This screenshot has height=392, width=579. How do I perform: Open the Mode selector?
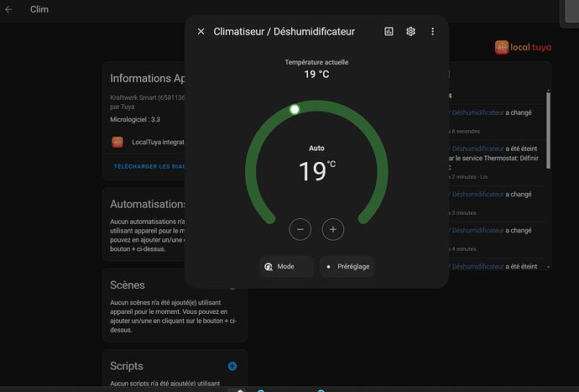(286, 266)
